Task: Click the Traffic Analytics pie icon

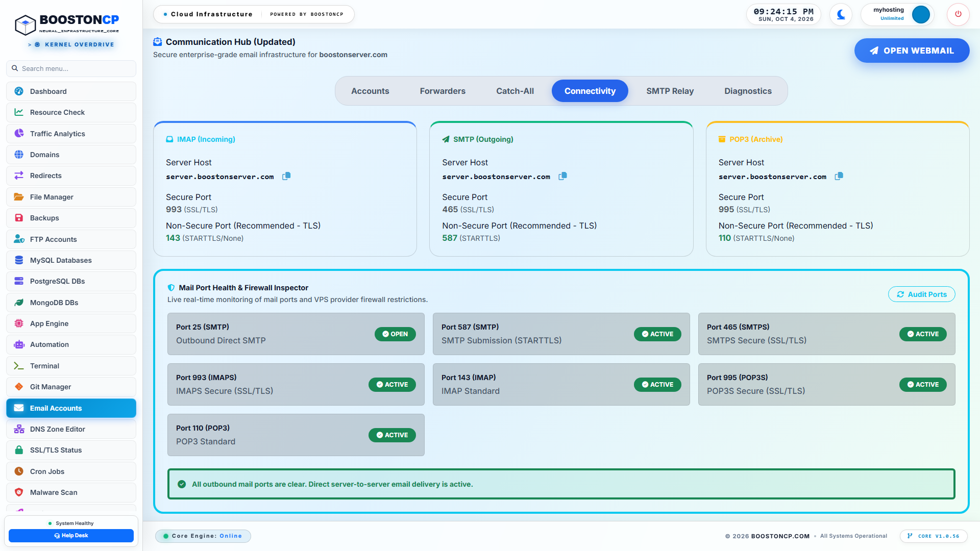Action: pos(19,133)
